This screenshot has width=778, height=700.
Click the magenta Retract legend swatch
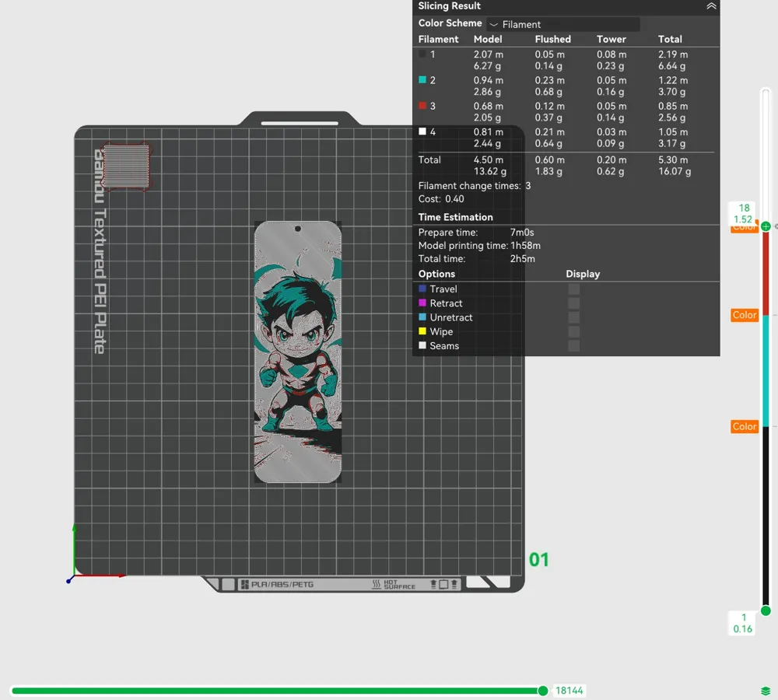point(422,303)
